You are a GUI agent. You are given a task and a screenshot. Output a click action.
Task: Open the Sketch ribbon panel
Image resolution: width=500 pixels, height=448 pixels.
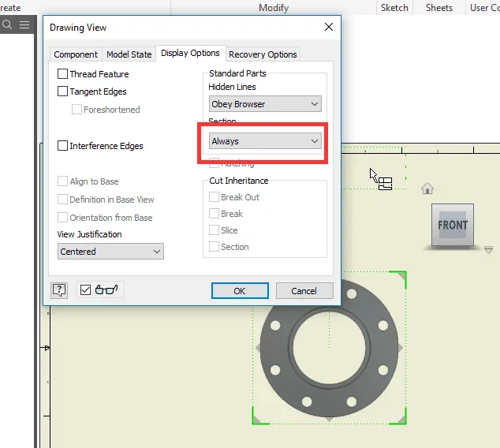coord(394,8)
